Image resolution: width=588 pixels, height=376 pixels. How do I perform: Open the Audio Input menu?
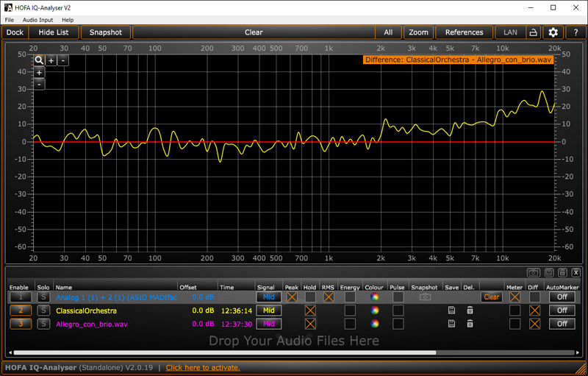[x=37, y=20]
